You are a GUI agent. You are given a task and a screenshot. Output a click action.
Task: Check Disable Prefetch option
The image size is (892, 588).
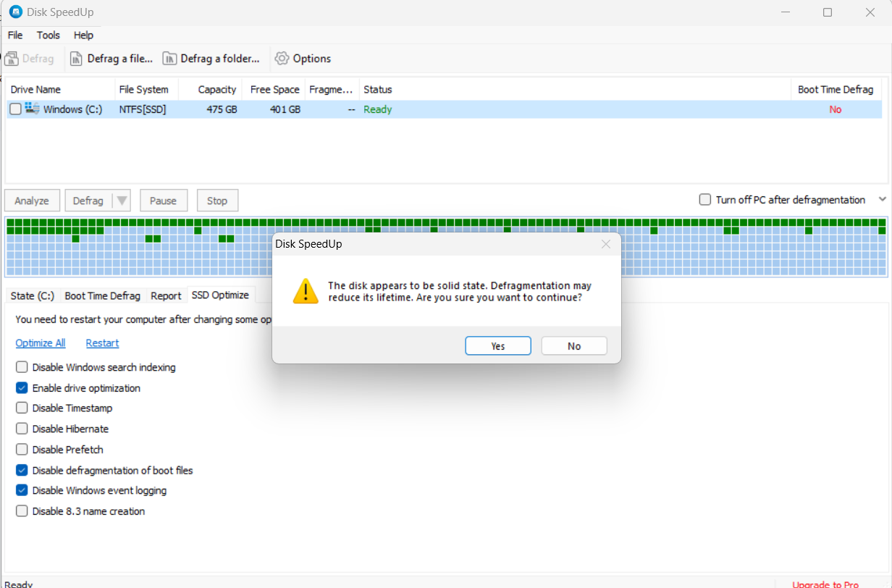22,450
